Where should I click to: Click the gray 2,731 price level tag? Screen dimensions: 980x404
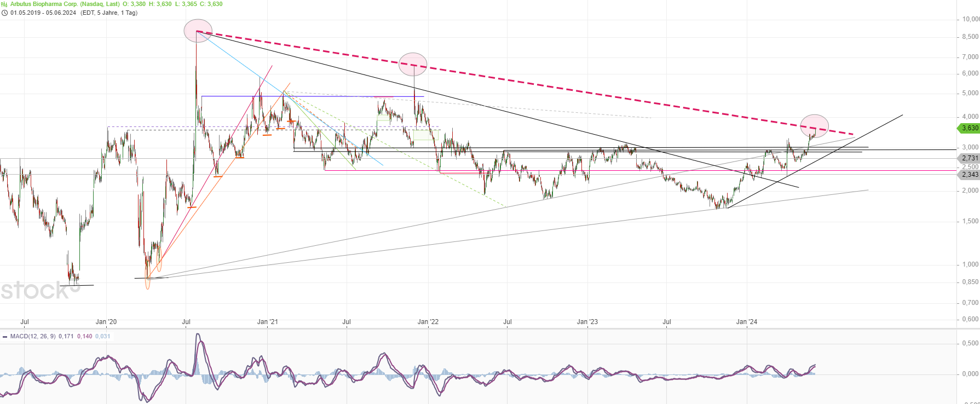[x=969, y=158]
